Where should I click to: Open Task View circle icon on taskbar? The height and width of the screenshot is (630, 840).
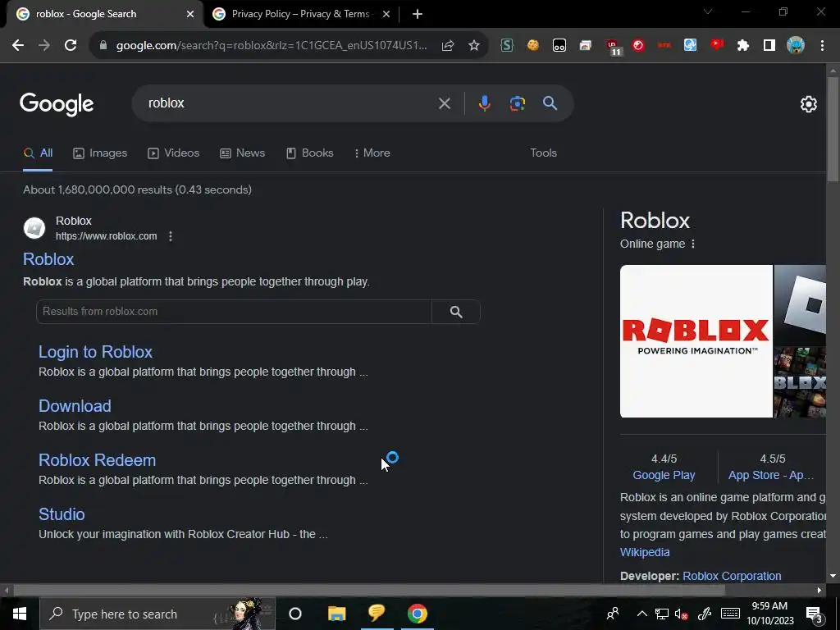[295, 614]
